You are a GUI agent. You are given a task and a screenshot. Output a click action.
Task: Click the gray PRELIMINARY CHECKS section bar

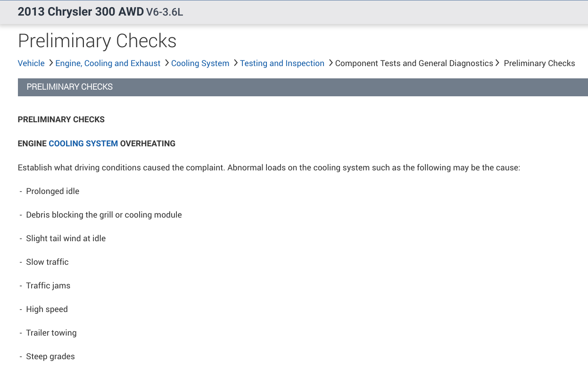pyautogui.click(x=303, y=87)
